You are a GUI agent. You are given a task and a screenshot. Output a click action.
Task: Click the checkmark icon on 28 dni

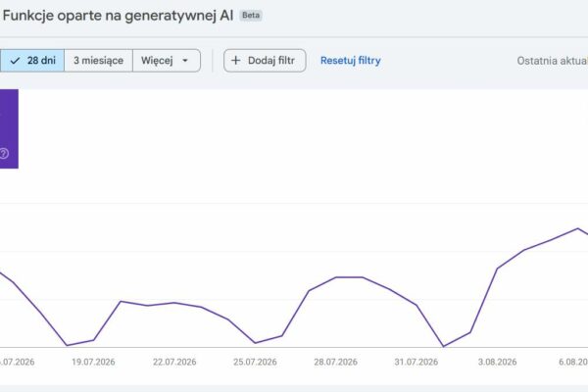(15, 61)
